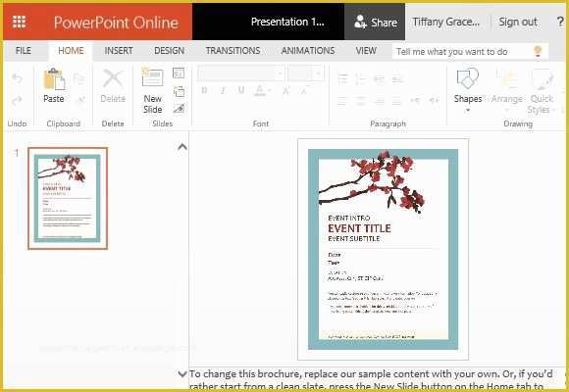The image size is (569, 392).
Task: Click the Decrease Font Size icon
Action: pyautogui.click(x=304, y=90)
